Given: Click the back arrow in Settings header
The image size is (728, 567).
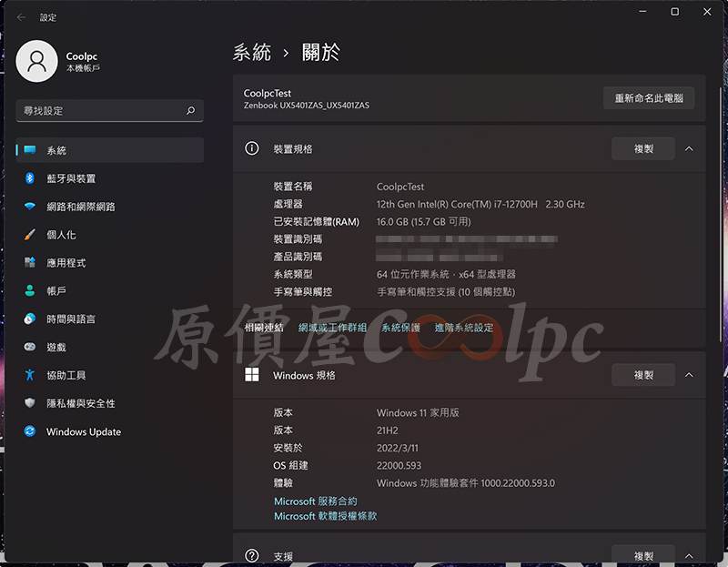Looking at the screenshot, I should point(21,17).
